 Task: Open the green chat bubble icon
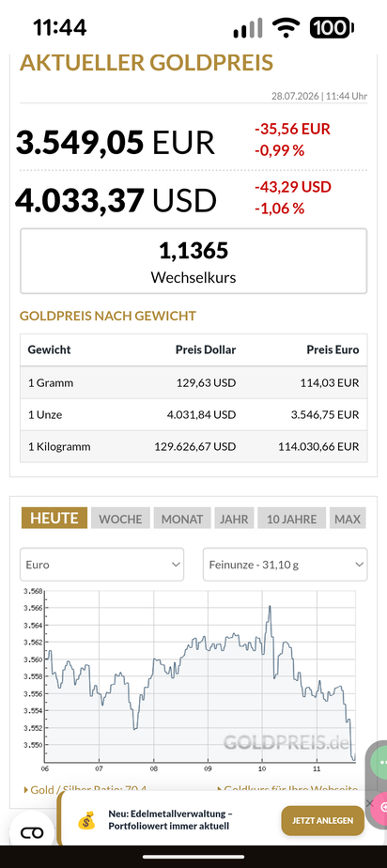381,762
